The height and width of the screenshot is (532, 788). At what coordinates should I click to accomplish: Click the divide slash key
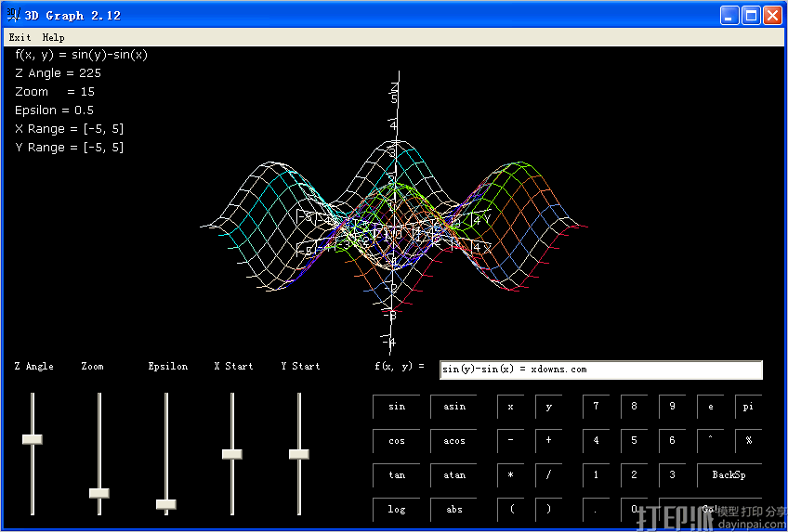[549, 474]
